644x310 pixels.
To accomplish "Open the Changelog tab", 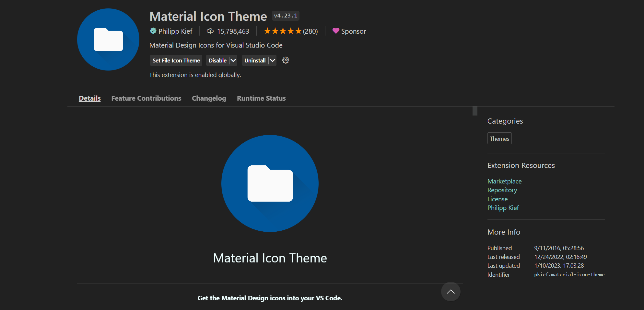I will tap(209, 98).
